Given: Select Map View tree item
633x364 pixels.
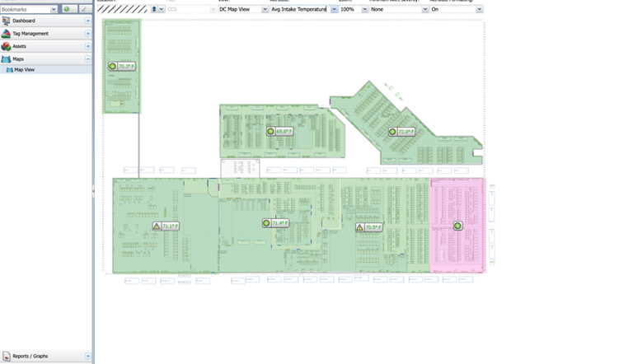Looking at the screenshot, I should (x=46, y=70).
